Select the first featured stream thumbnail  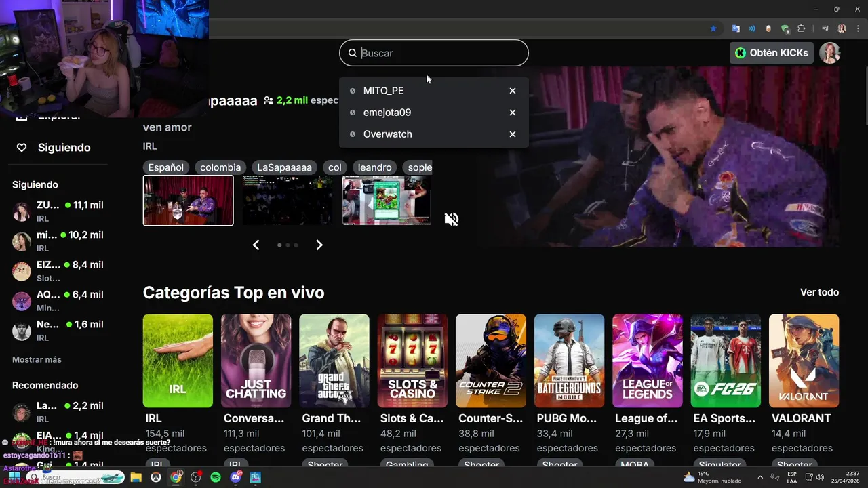188,201
